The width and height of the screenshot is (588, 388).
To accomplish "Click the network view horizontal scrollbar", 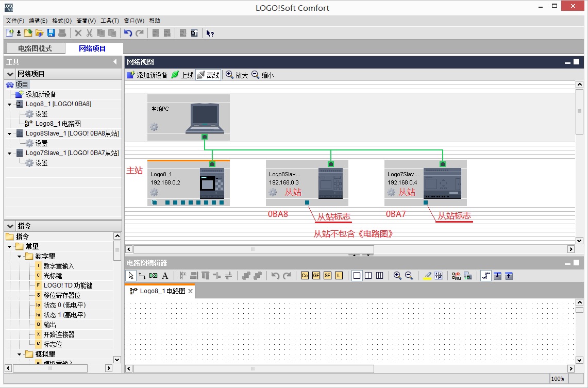I will coord(253,249).
